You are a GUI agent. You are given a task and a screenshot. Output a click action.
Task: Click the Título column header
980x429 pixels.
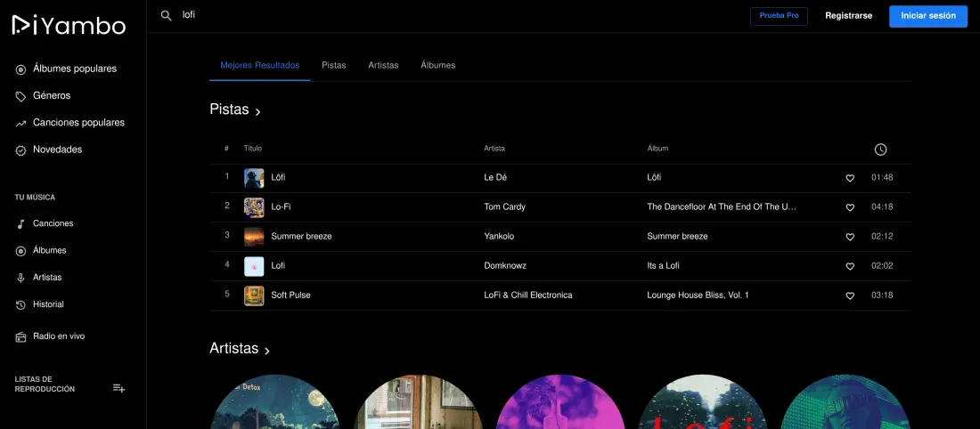coord(252,149)
